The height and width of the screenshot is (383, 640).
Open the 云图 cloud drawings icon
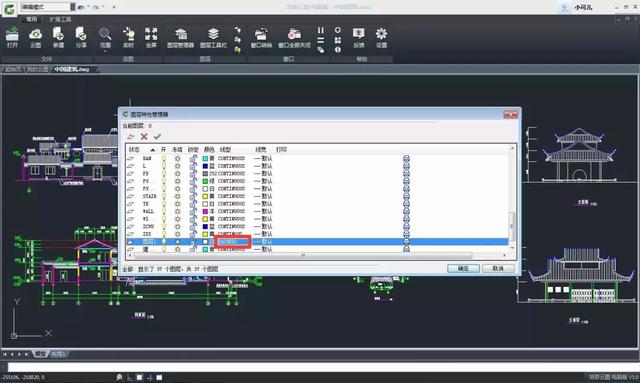pyautogui.click(x=36, y=38)
